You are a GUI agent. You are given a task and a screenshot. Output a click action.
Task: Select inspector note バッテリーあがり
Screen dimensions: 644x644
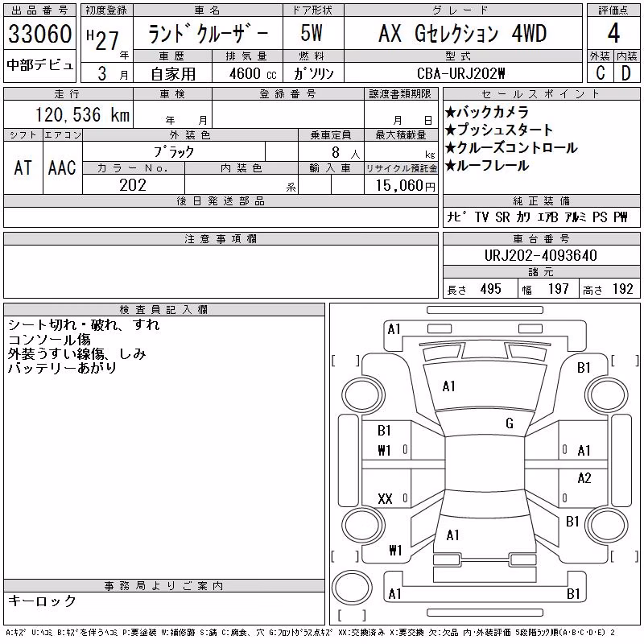[63, 368]
